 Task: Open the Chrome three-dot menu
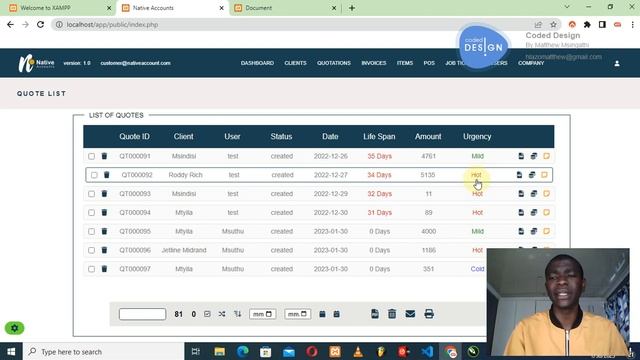pyautogui.click(x=633, y=24)
